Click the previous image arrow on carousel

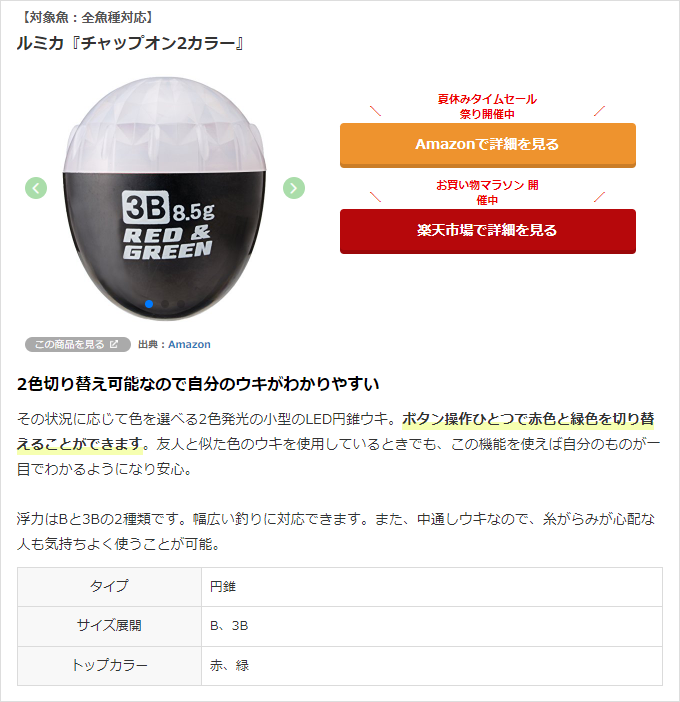tap(36, 188)
